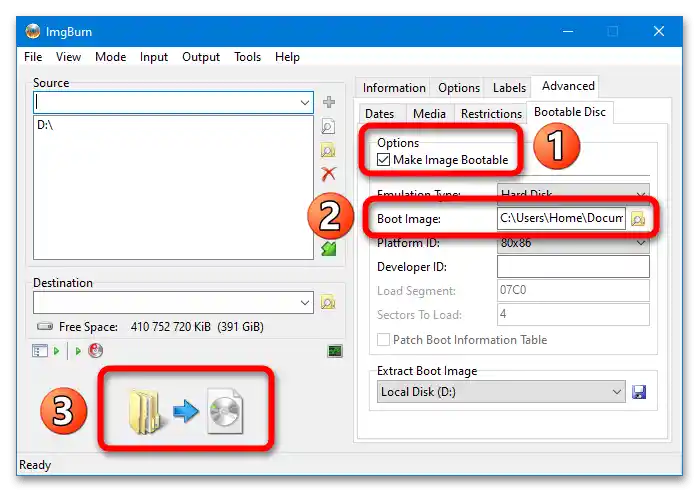This screenshot has height=492, width=699.
Task: Click the browse for file icon beside Source list
Action: [328, 127]
